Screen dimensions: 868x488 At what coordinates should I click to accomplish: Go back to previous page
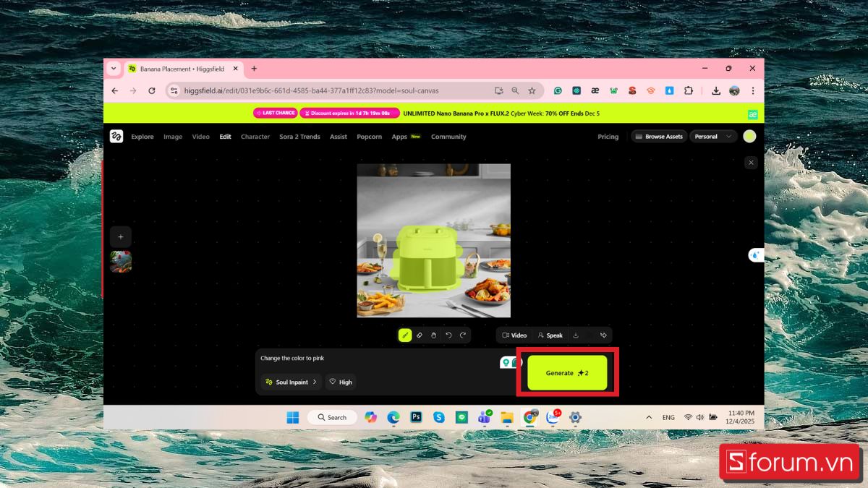(x=114, y=90)
